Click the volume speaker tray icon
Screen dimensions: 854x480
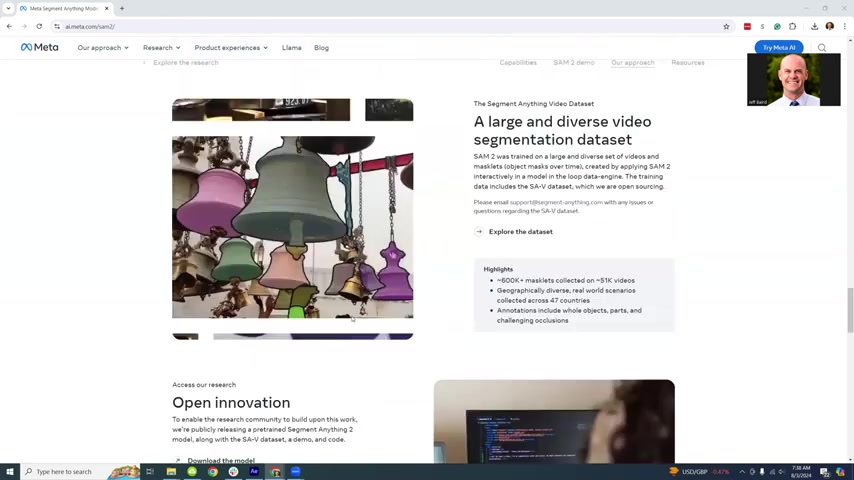click(782, 472)
